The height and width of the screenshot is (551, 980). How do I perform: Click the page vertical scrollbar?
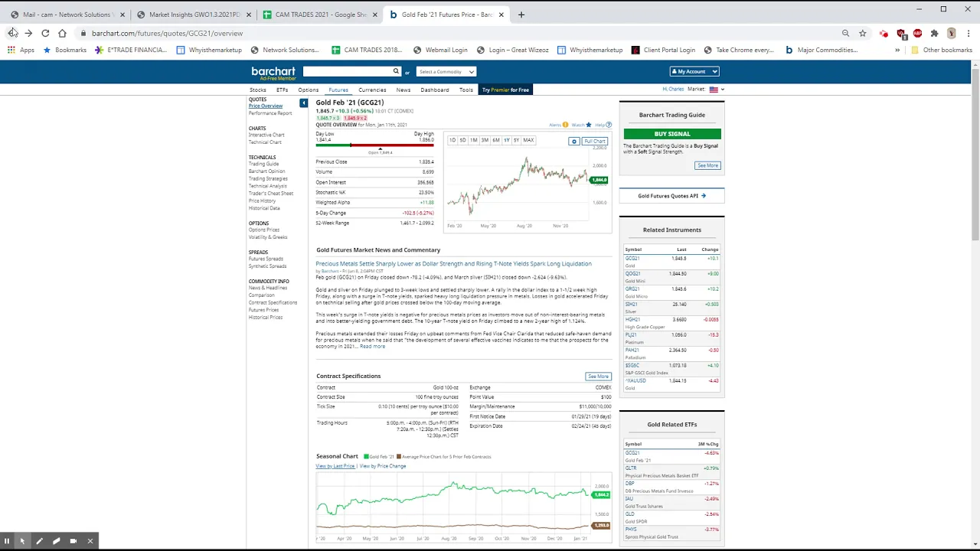click(x=975, y=153)
